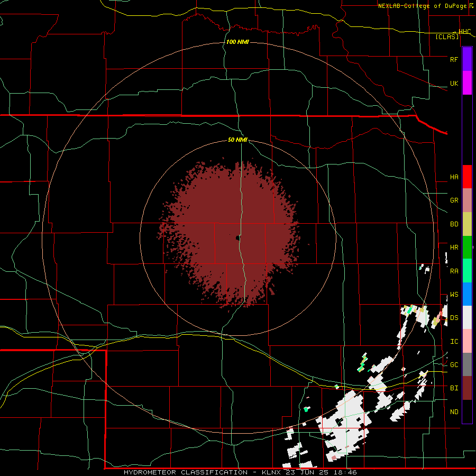Click the '50 NMI' range ring label
476x476 pixels.
[x=237, y=140]
